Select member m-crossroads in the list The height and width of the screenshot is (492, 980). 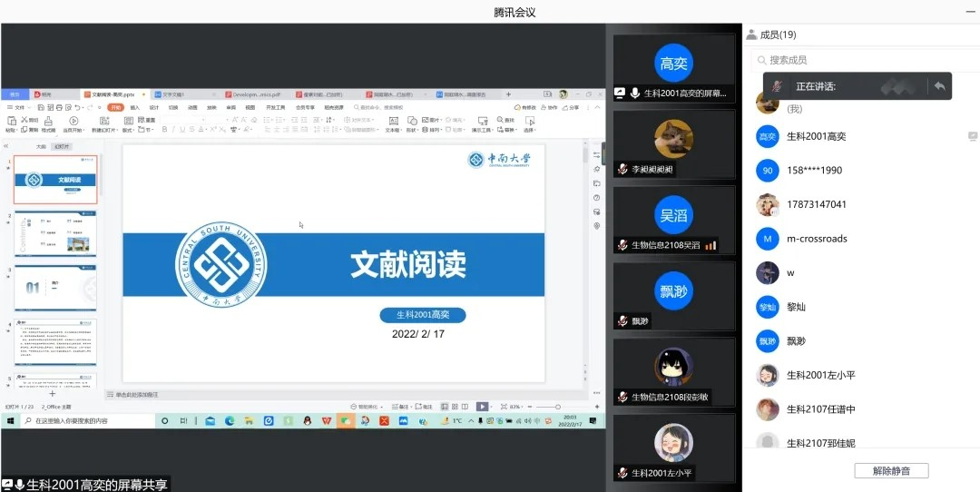816,239
